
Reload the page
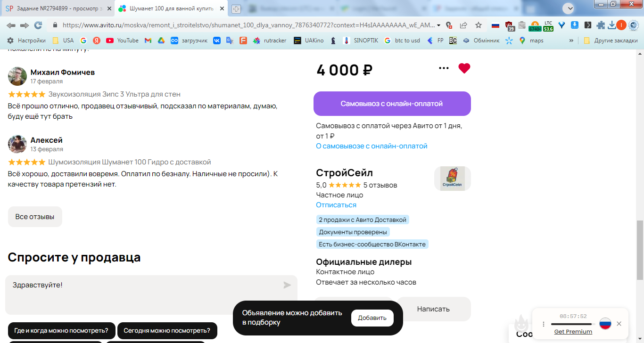pos(38,25)
